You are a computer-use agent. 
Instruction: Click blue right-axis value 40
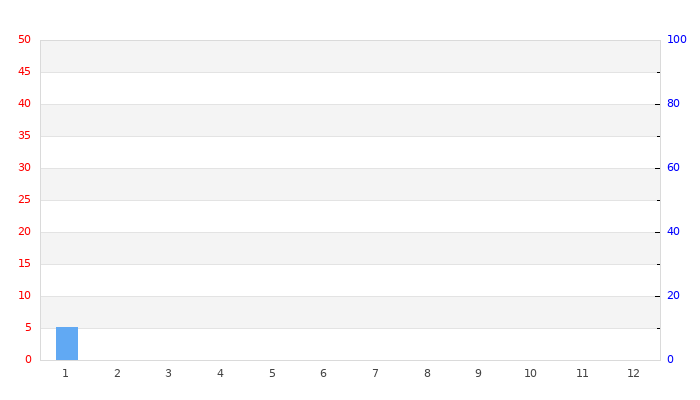point(673,232)
